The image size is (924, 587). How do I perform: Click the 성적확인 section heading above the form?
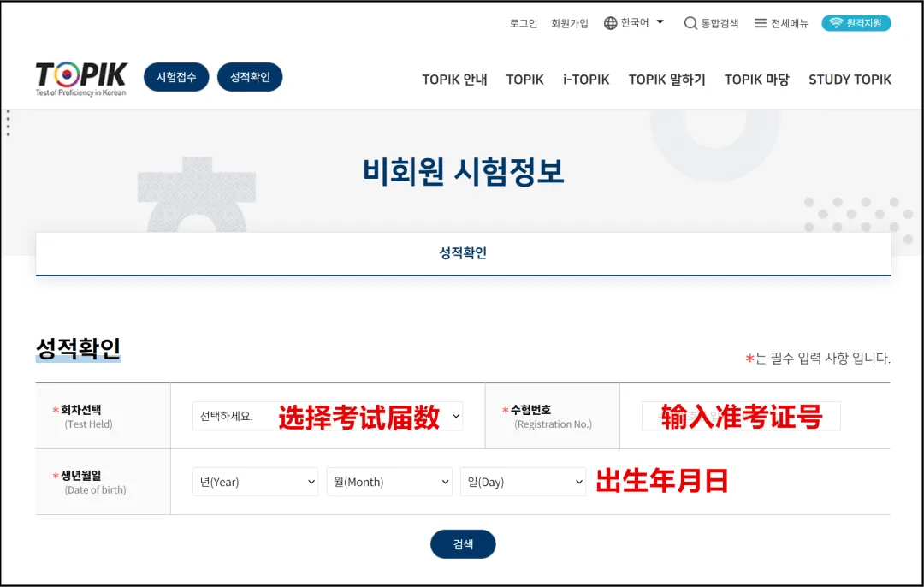pyautogui.click(x=79, y=348)
